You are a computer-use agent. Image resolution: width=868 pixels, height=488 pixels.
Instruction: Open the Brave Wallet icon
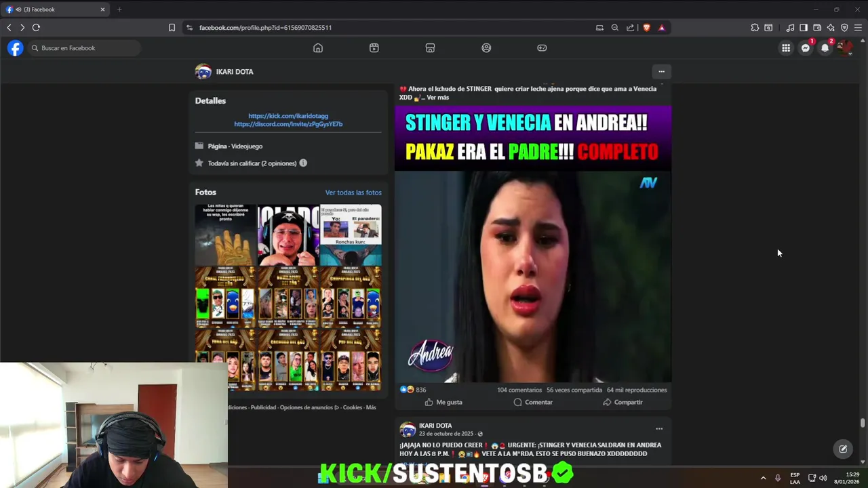[817, 28]
